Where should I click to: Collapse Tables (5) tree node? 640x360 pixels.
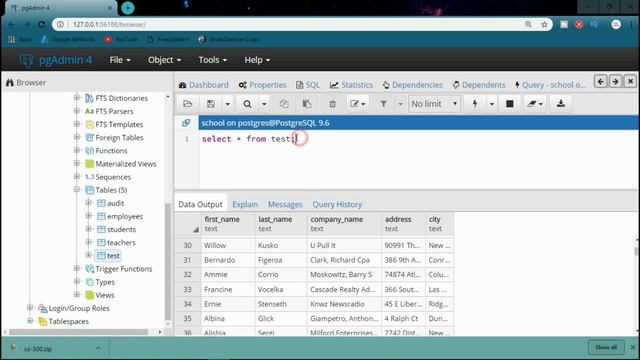click(x=77, y=189)
